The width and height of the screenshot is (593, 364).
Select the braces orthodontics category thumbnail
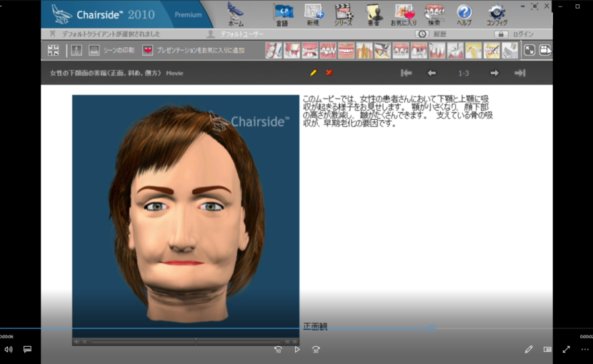[x=401, y=50]
